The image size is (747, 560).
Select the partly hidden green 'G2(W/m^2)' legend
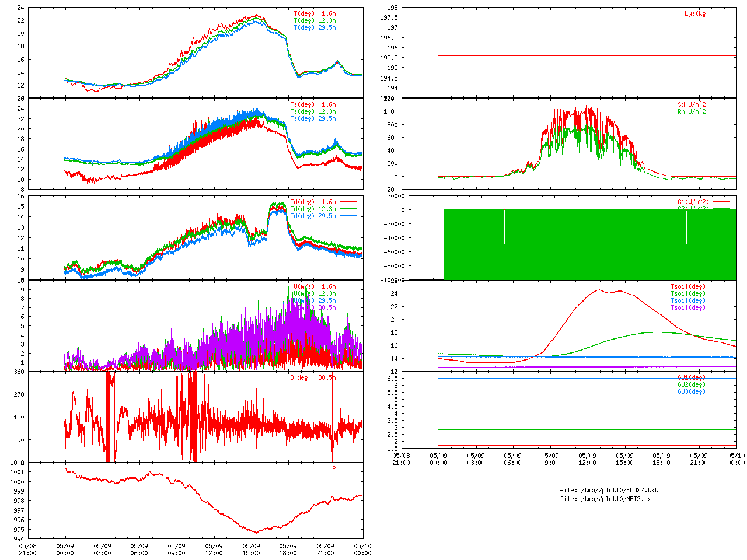[x=703, y=208]
